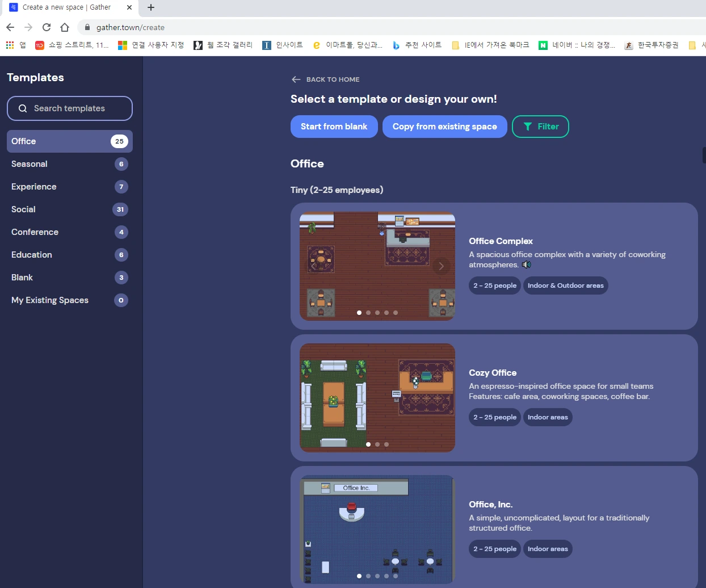Click Cozy Office 2 - 25 people tag
The image size is (706, 588).
(495, 417)
